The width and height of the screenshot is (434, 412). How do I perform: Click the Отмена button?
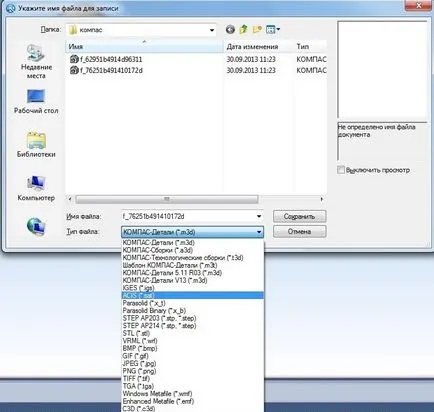(x=299, y=231)
